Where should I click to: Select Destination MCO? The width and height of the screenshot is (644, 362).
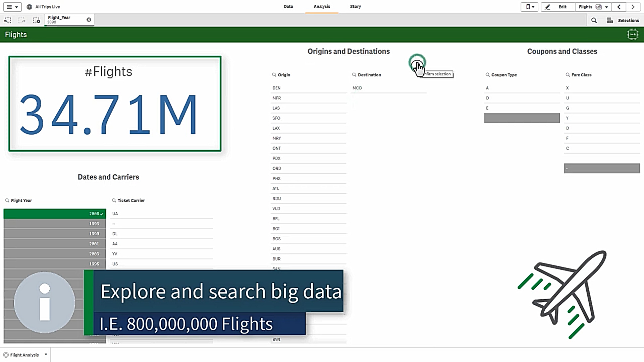[388, 88]
